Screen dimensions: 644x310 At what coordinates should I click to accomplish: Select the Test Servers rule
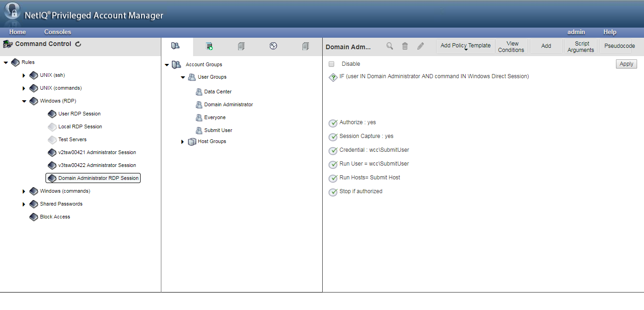(72, 139)
